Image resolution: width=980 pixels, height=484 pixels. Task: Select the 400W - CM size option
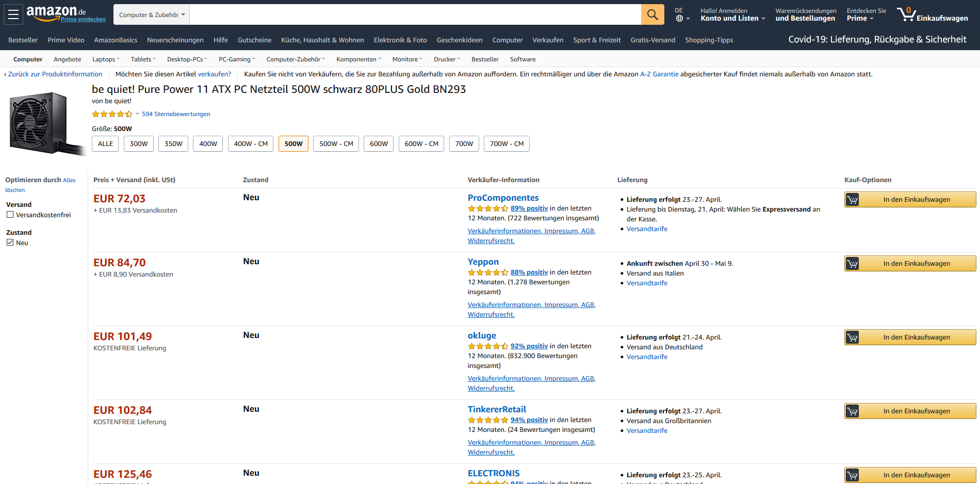(251, 144)
